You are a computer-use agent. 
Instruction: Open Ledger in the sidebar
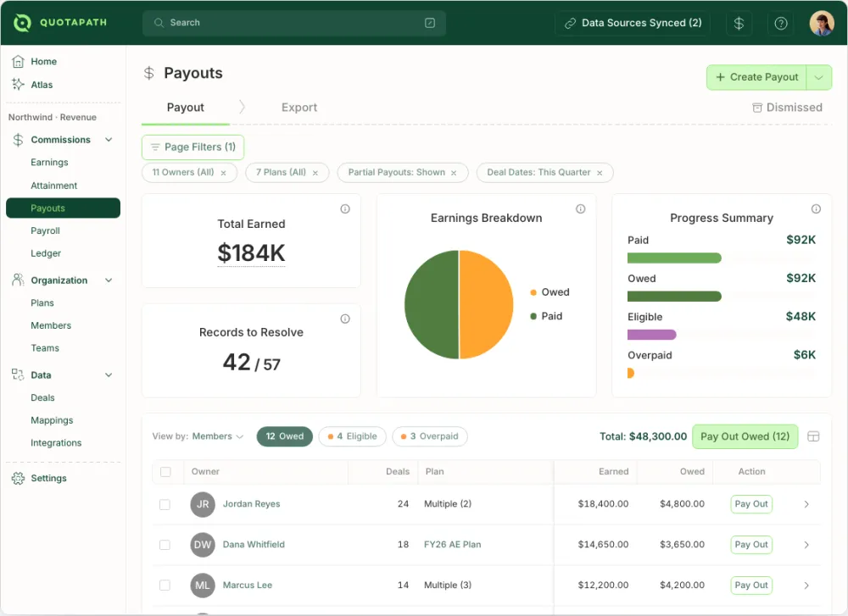(46, 253)
